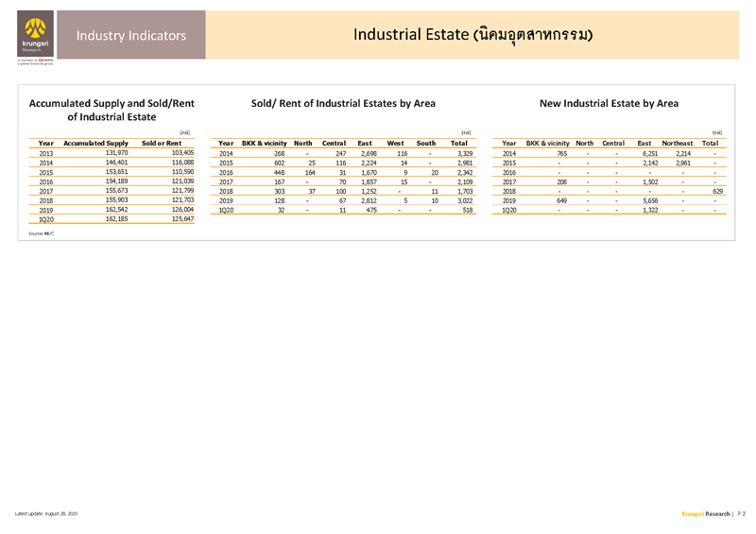Select the Accumulated Supply column header
This screenshot has width=756, height=534.
tap(95, 142)
